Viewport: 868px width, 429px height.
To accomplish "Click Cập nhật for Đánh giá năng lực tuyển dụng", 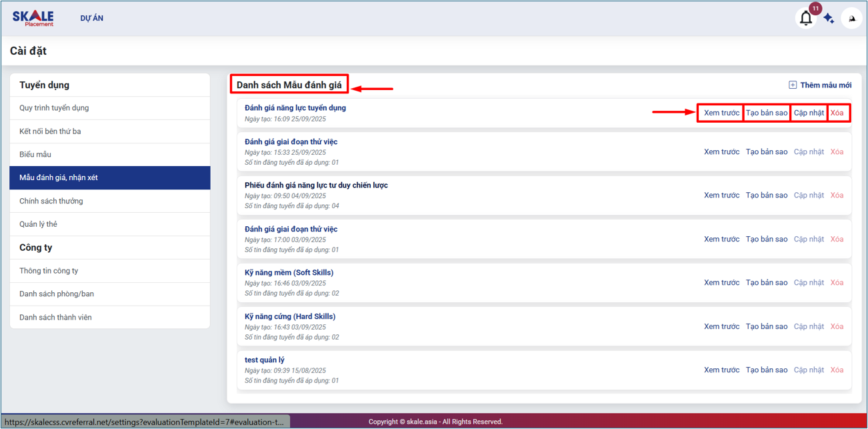I will click(x=809, y=113).
